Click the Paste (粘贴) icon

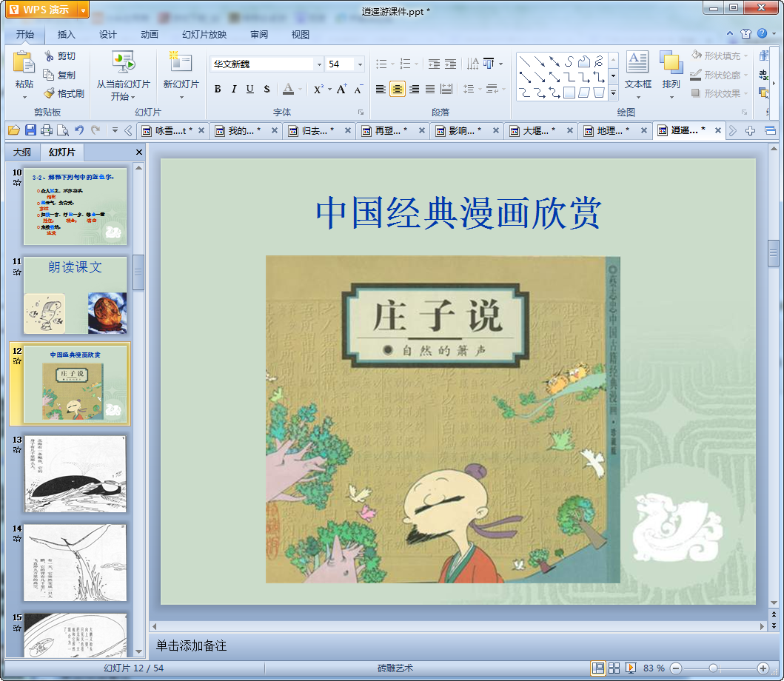24,63
